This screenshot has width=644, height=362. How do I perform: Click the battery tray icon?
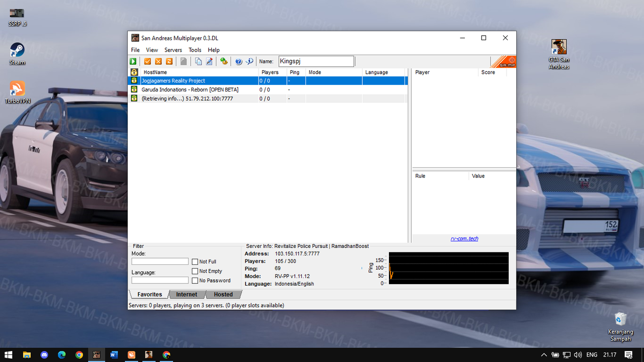point(555,355)
